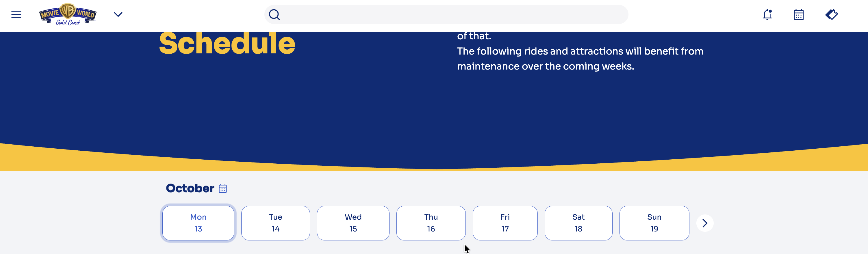The height and width of the screenshot is (254, 868).
Task: Click the search magnifier icon
Action: click(274, 14)
